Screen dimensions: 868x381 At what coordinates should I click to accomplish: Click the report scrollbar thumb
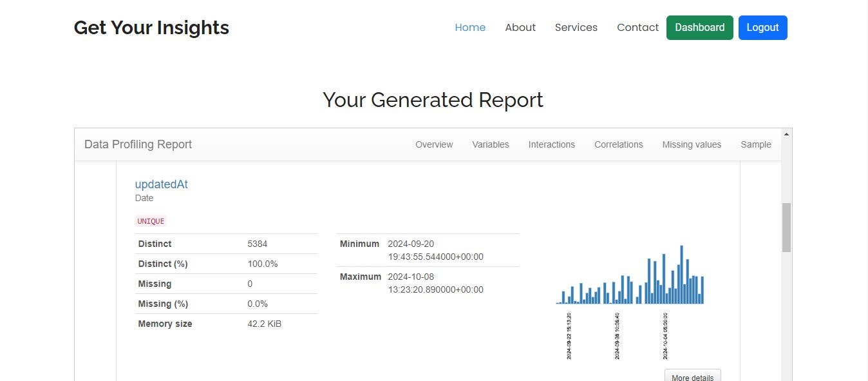[786, 228]
